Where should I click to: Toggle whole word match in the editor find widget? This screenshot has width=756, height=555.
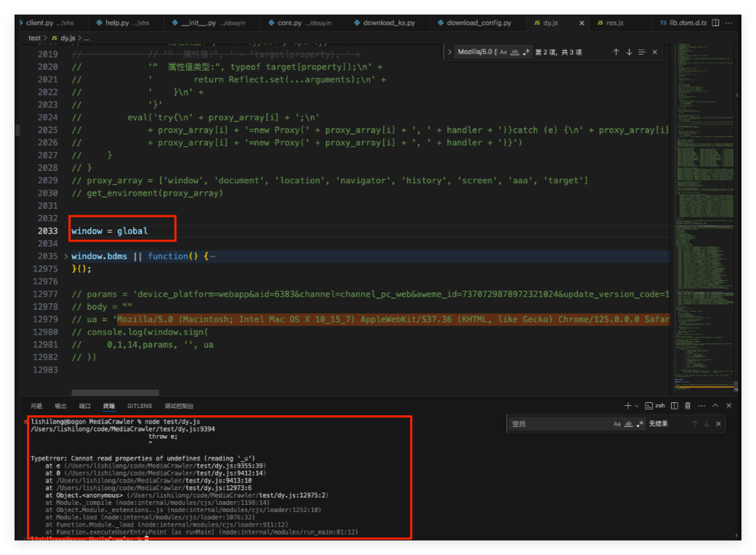[x=515, y=52]
